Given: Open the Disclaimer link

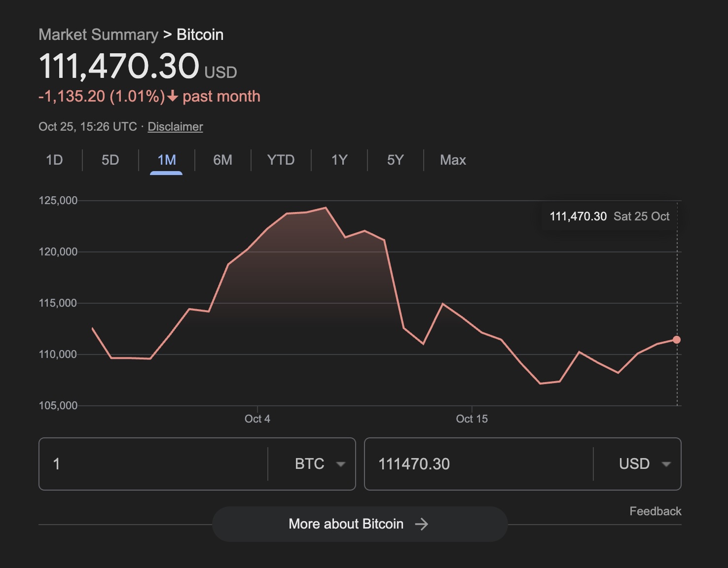Looking at the screenshot, I should coord(175,127).
